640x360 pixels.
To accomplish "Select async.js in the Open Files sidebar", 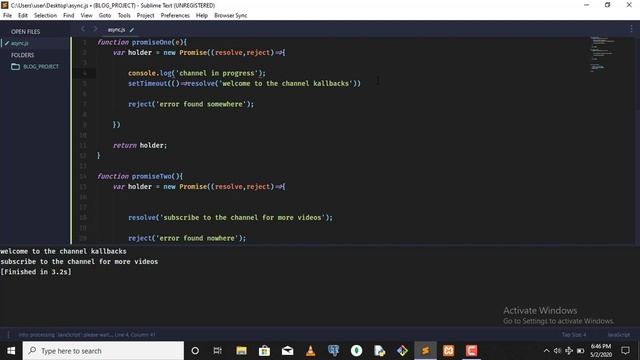I will click(x=20, y=43).
